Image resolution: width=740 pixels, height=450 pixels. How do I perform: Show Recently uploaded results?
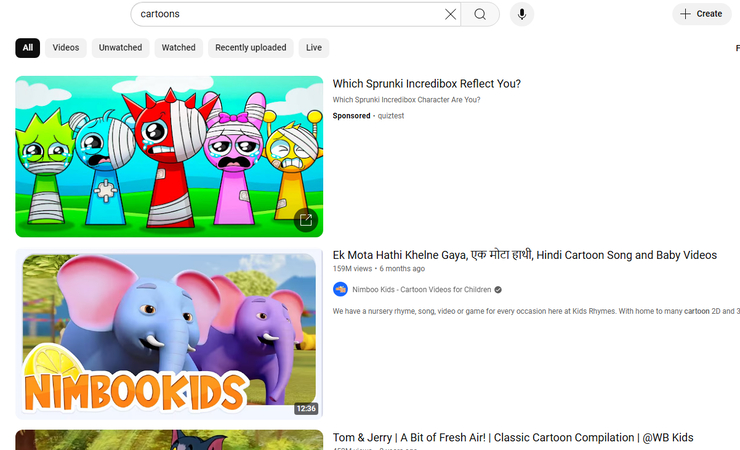click(251, 48)
